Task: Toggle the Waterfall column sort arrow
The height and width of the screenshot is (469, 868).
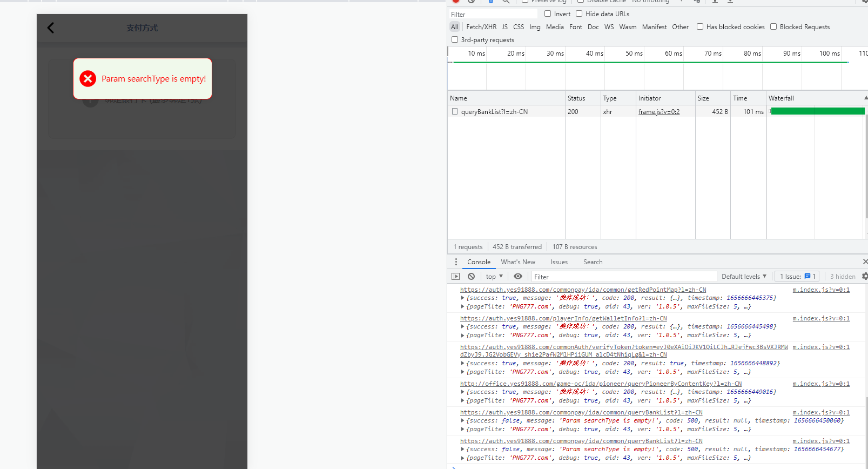Action: click(865, 98)
